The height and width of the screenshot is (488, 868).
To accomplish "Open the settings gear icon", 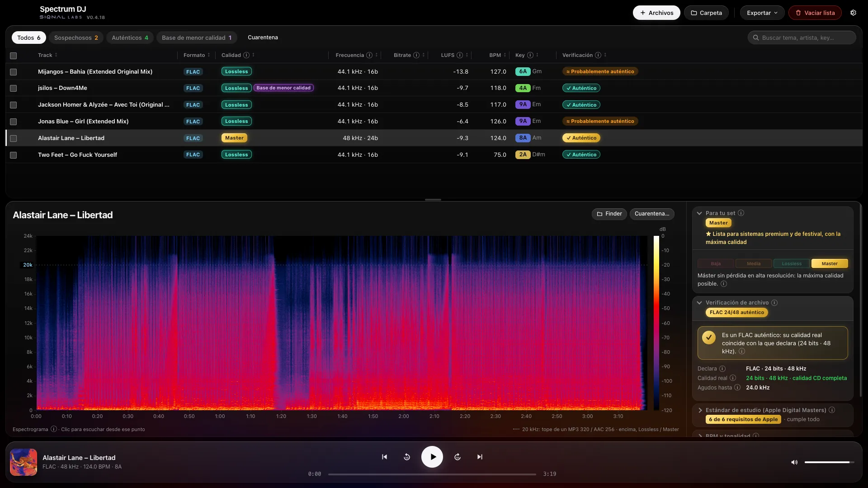I will (853, 13).
